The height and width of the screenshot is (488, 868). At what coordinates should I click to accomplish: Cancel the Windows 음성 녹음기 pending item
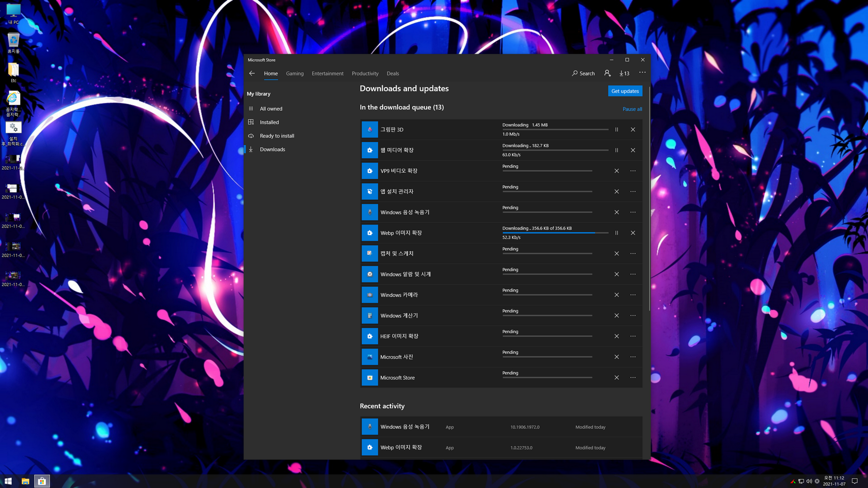(617, 212)
